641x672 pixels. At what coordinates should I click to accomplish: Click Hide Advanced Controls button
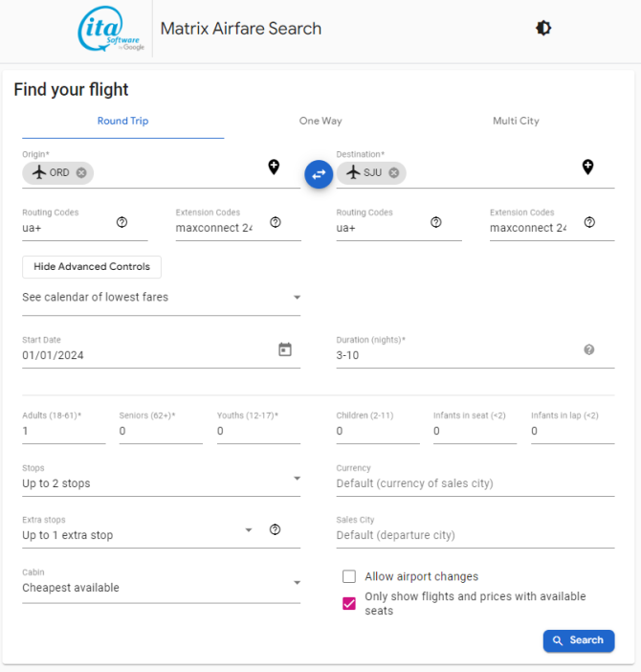pos(92,266)
